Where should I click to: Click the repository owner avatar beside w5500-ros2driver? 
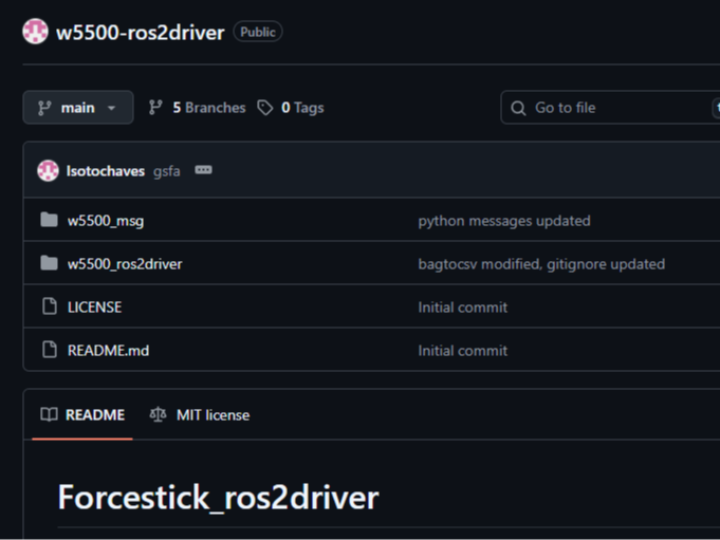point(35,32)
